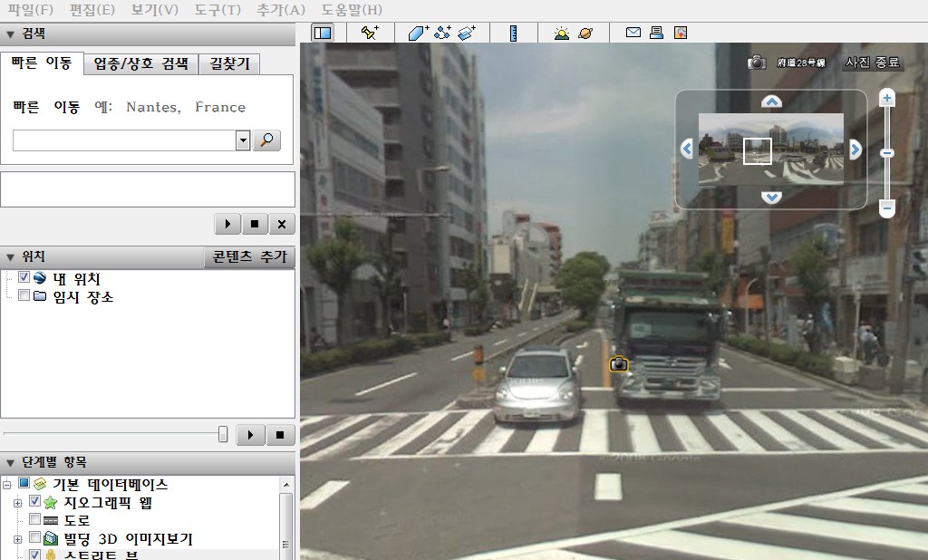Uncheck the 내 위치 checkbox

[x=24, y=277]
